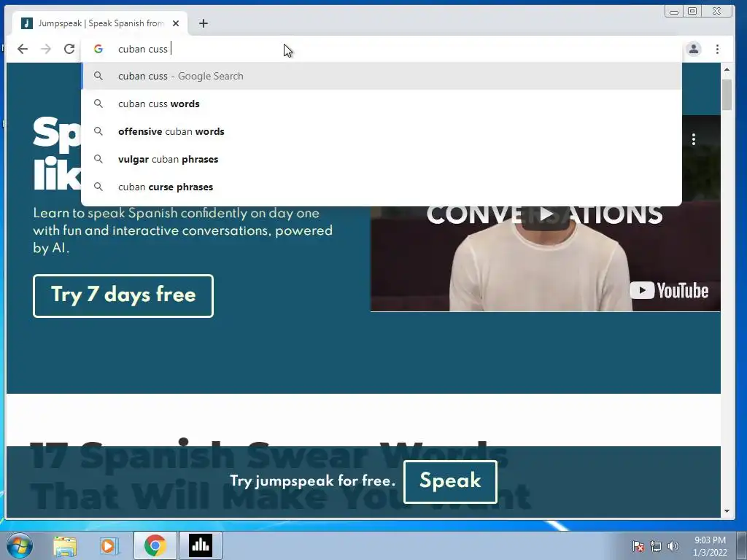
Task: Click the Action Center flag tray icon
Action: pyautogui.click(x=638, y=546)
